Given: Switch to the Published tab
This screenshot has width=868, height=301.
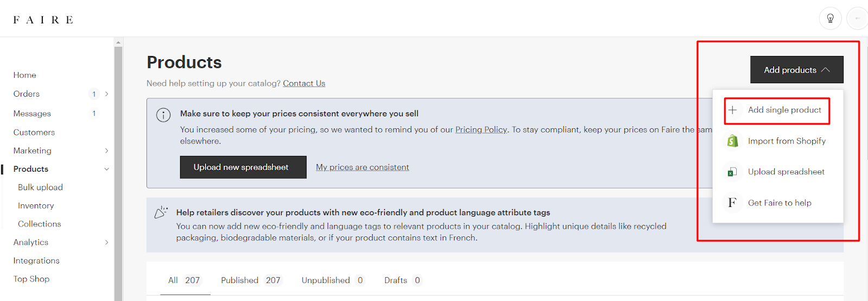Looking at the screenshot, I should [251, 280].
